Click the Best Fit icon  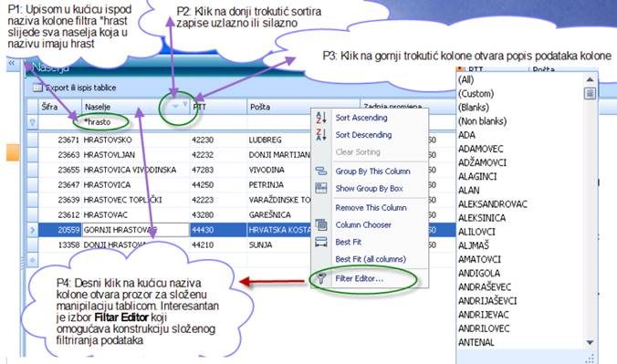[x=321, y=242]
